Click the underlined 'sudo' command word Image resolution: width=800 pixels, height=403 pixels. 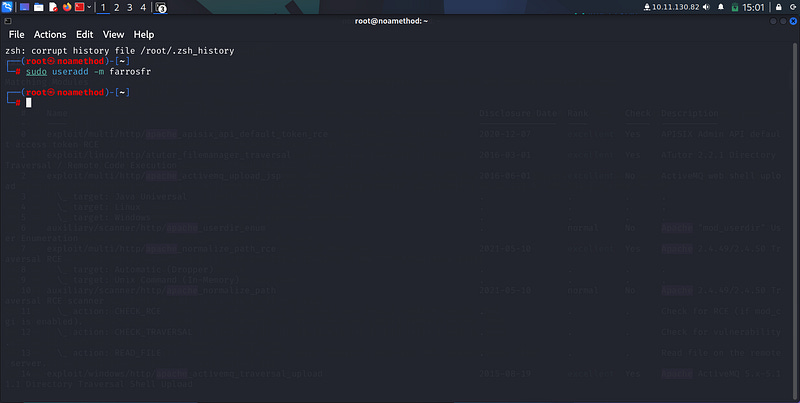click(36, 72)
